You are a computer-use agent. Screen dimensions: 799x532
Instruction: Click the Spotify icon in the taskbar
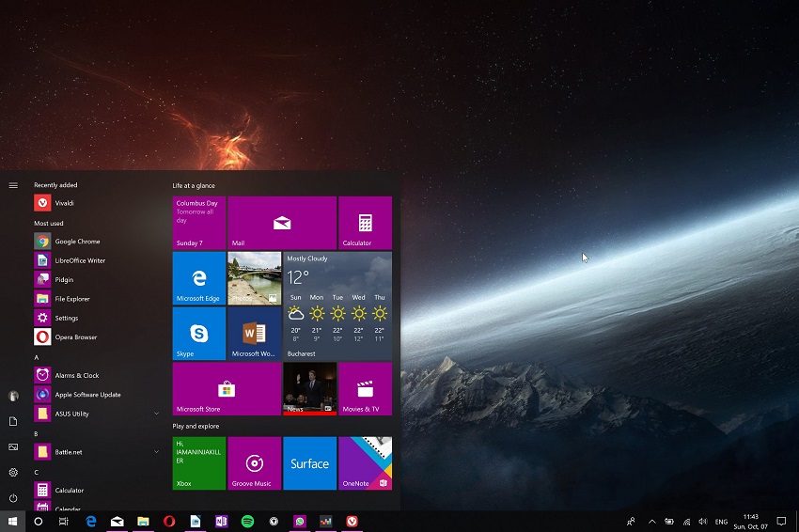click(247, 521)
